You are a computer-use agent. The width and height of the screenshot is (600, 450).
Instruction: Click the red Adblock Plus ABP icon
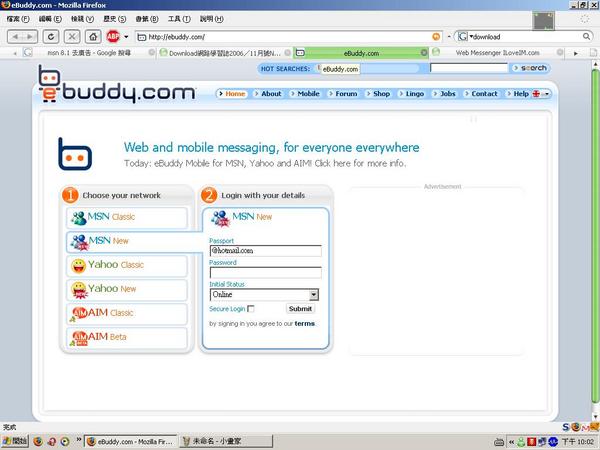pyautogui.click(x=113, y=37)
